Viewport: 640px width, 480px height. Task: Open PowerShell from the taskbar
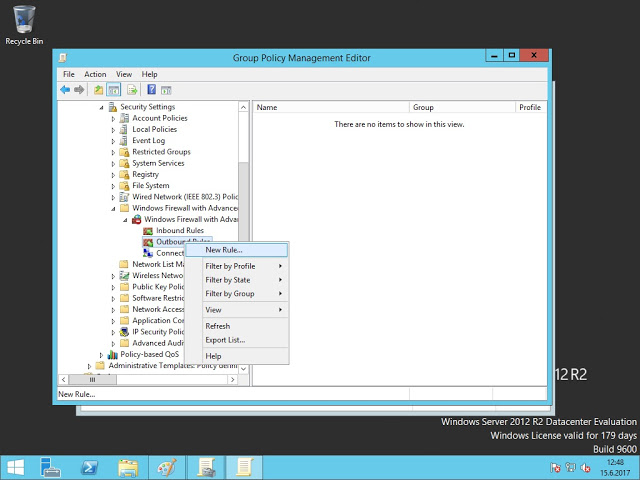(x=89, y=467)
